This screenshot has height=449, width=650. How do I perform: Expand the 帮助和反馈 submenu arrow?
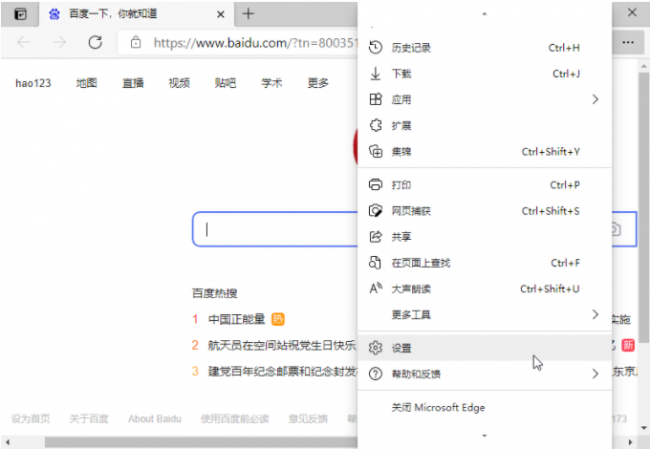(595, 374)
